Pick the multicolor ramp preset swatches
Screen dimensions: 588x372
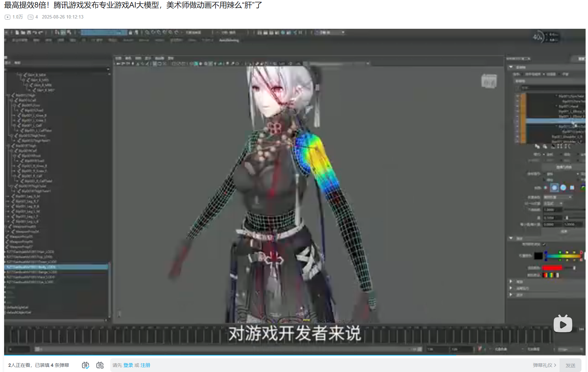551,275
